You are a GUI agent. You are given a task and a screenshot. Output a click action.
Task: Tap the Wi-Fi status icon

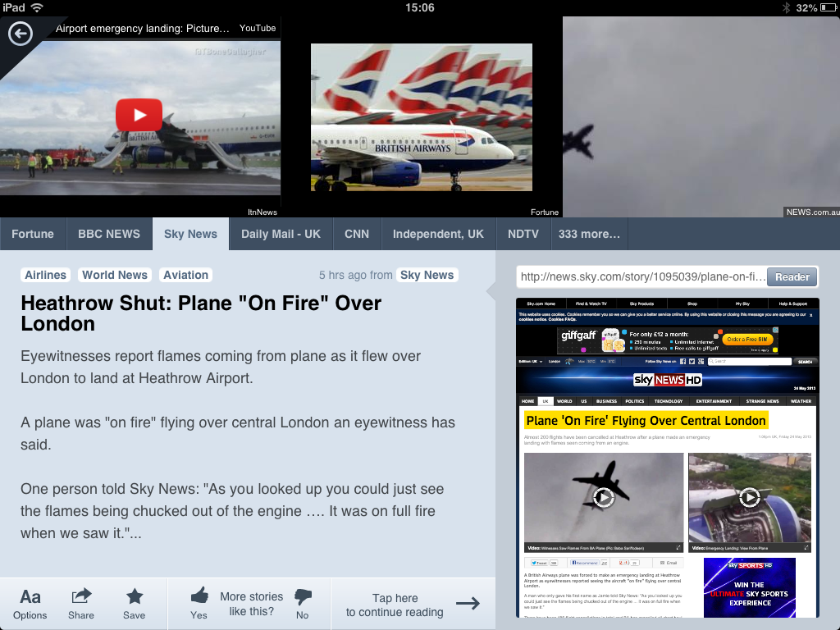tap(37, 7)
